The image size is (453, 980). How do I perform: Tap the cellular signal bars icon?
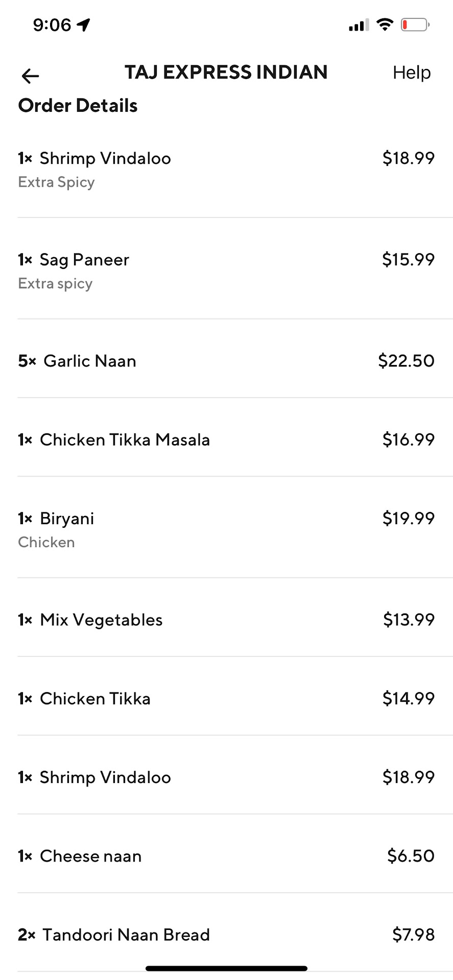pos(359,25)
